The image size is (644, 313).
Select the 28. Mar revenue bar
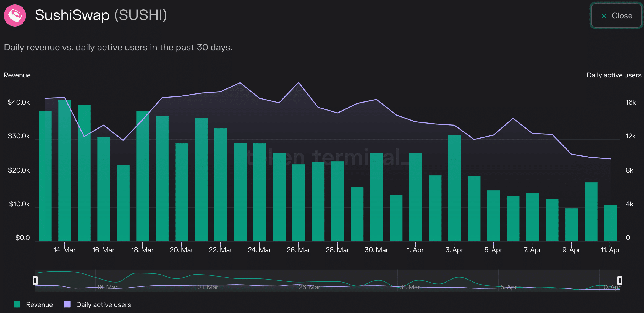point(337,201)
